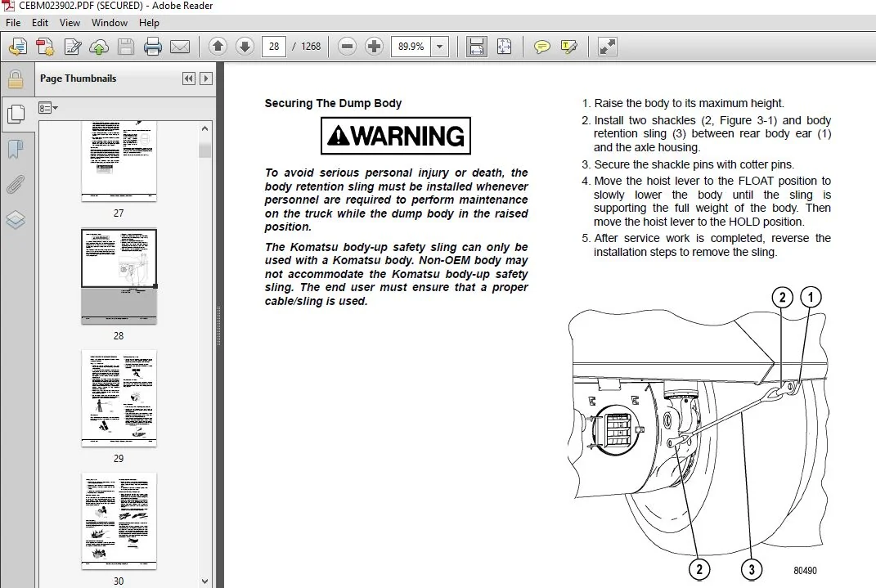
Task: Click thumbnail scrollbar down arrow
Action: (204, 581)
